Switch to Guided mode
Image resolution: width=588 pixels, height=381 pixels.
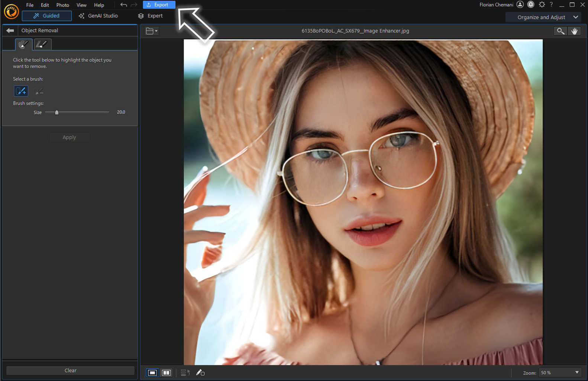pyautogui.click(x=47, y=16)
